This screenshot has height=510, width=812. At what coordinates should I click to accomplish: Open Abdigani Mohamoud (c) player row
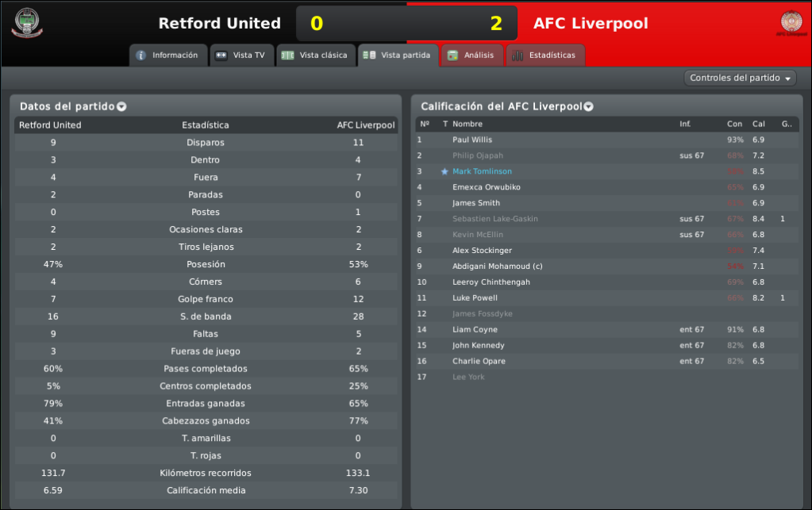pyautogui.click(x=607, y=267)
